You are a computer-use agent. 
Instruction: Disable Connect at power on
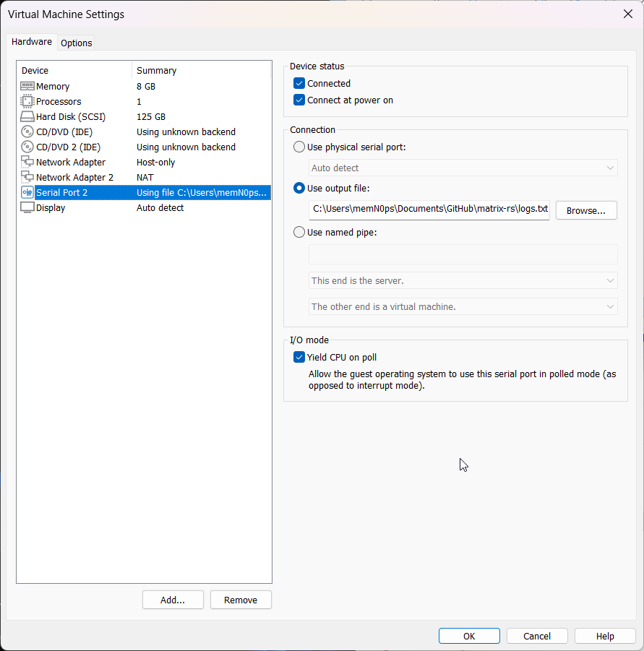[299, 100]
